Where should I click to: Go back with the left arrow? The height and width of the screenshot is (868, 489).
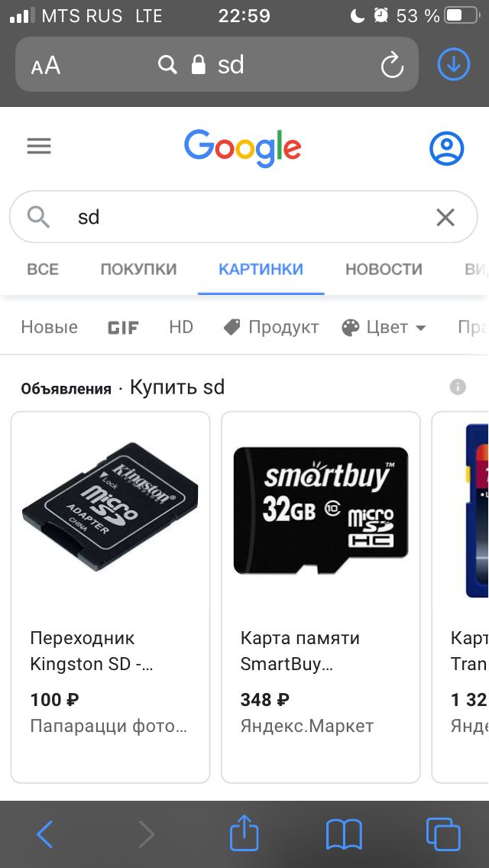pyautogui.click(x=45, y=834)
